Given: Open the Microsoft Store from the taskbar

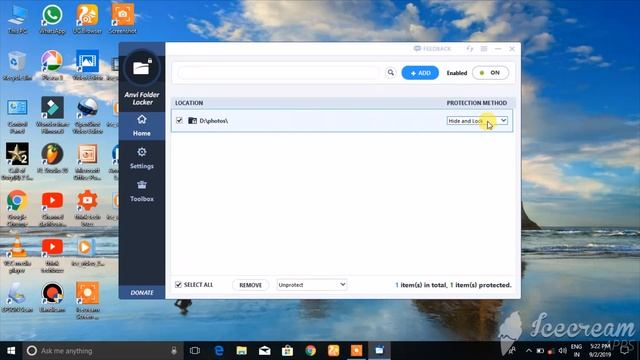Looking at the screenshot, I should coord(287,351).
